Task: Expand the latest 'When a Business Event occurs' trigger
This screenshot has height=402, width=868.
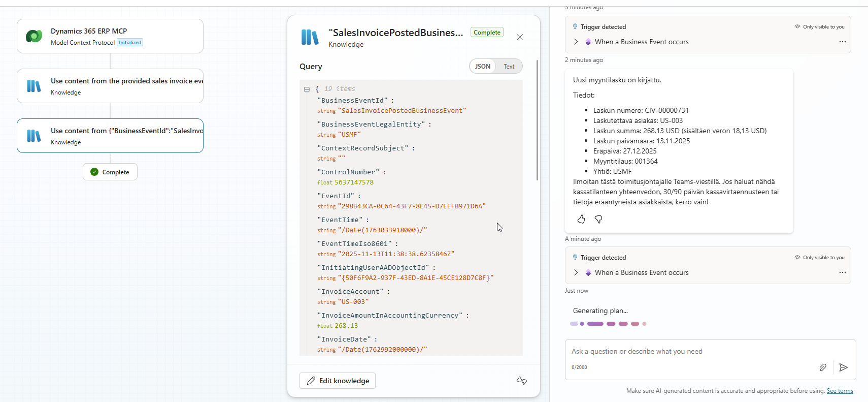Action: pos(576,272)
